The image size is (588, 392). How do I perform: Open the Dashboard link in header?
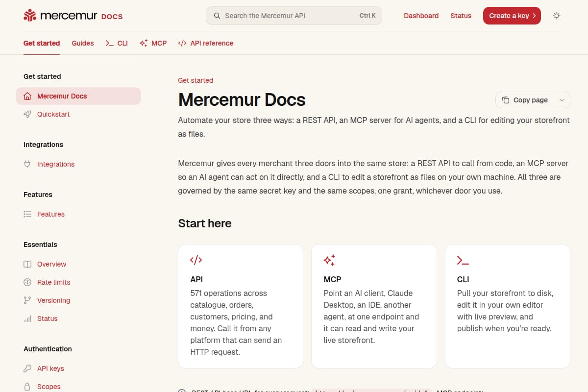(x=421, y=16)
